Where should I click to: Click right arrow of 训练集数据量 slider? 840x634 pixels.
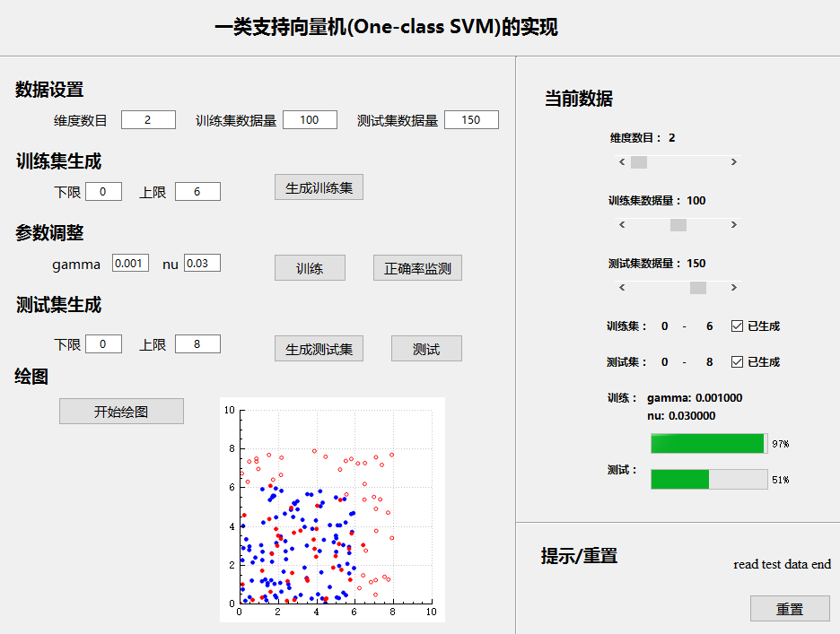(x=734, y=225)
